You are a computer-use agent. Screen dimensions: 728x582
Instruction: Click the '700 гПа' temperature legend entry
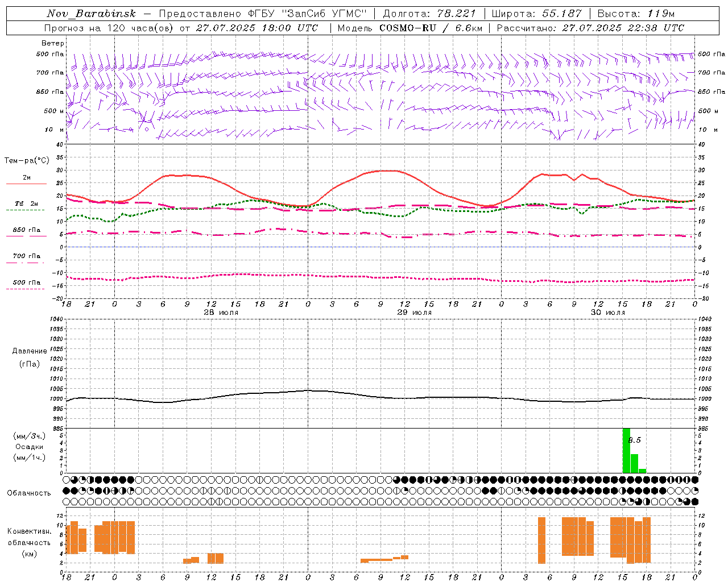click(27, 256)
